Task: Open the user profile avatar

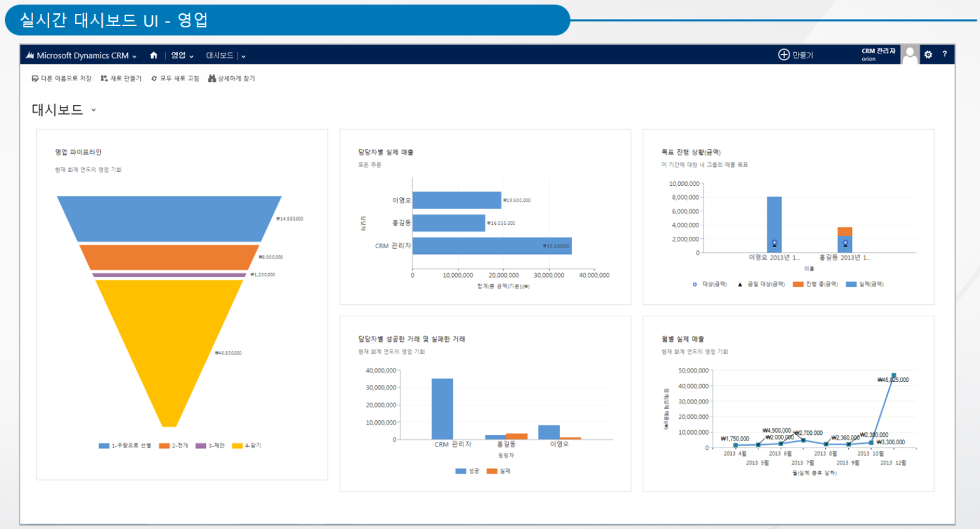Action: click(x=910, y=55)
